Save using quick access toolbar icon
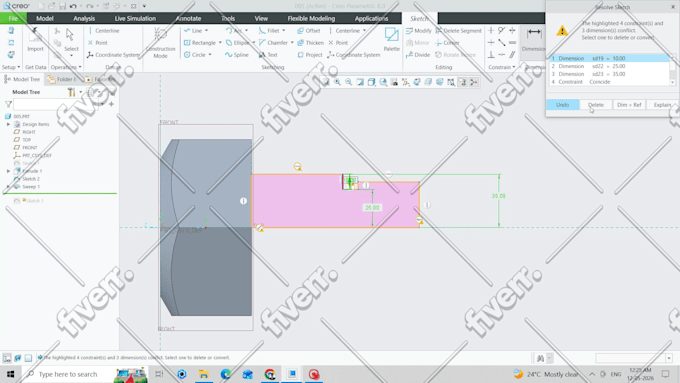Viewport: 680px width, 383px height. pos(62,6)
